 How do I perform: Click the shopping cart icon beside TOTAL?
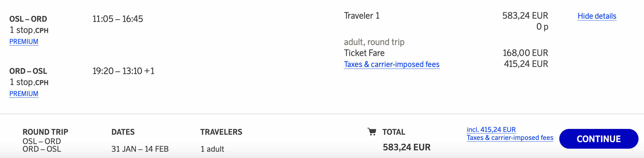pos(372,132)
